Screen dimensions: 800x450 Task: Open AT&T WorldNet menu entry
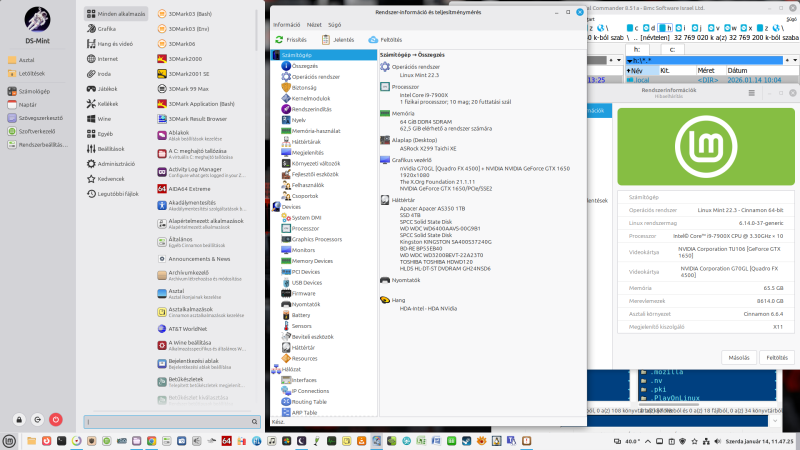point(182,329)
